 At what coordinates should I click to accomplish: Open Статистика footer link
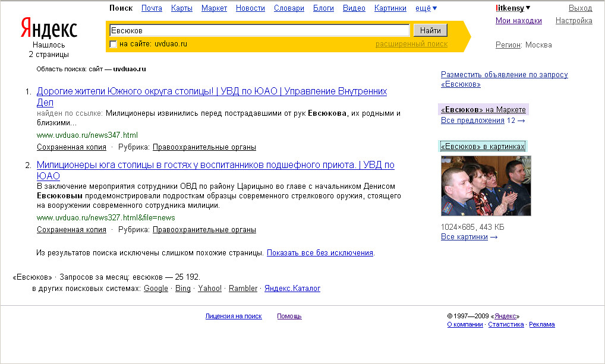coord(506,324)
